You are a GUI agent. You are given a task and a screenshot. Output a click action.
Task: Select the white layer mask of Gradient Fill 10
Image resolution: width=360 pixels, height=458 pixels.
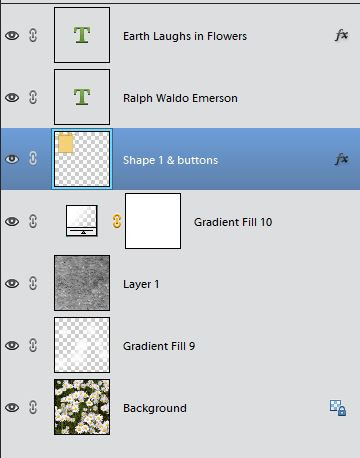click(x=153, y=221)
